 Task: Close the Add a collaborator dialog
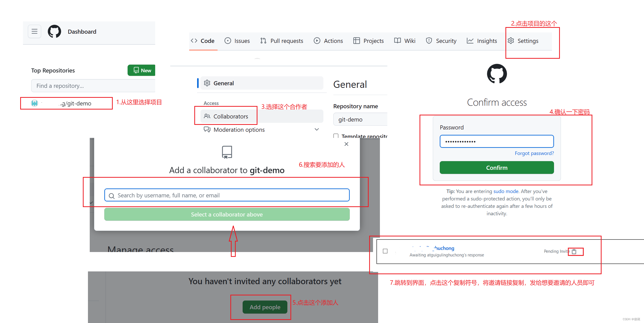click(x=346, y=144)
